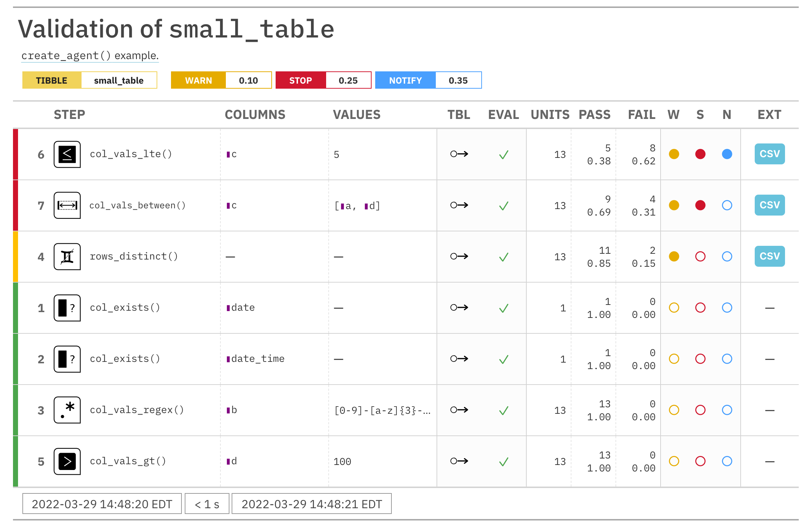Screen dimensions: 811x532
Task: Click the TBL arrow icon in step 6 row
Action: [459, 154]
